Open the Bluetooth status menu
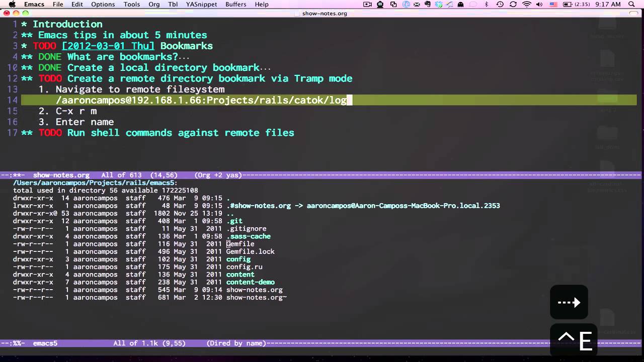The image size is (644, 362). tap(487, 4)
